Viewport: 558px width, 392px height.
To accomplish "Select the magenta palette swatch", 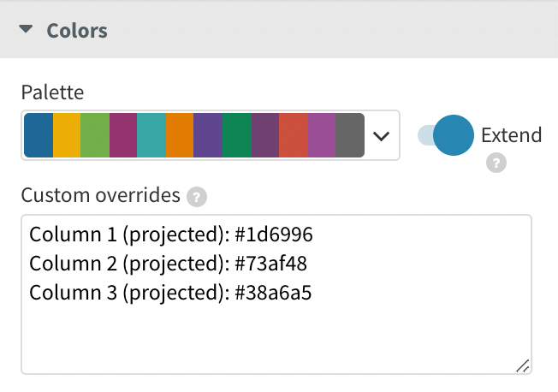I will 123,135.
